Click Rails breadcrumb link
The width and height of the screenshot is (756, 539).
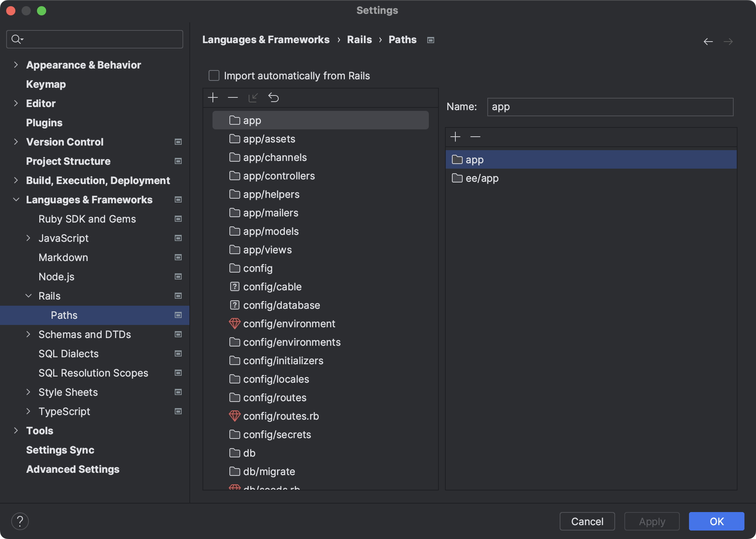click(360, 40)
